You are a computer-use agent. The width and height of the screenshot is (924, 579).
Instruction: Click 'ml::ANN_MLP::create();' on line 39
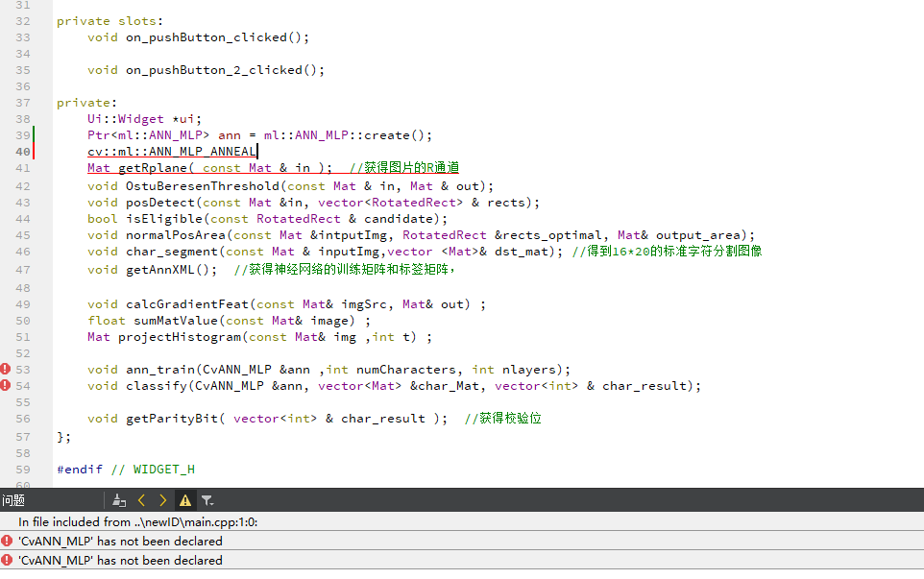348,135
